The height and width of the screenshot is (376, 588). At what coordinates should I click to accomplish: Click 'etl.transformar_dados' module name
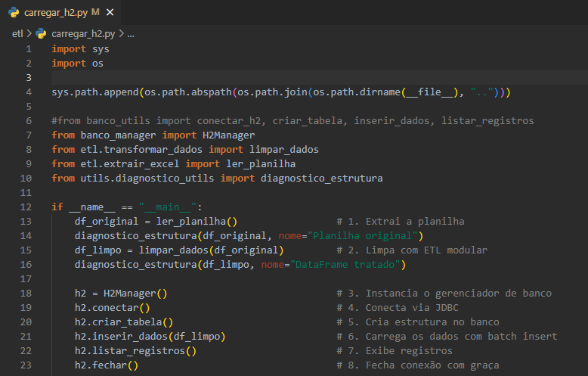click(141, 150)
